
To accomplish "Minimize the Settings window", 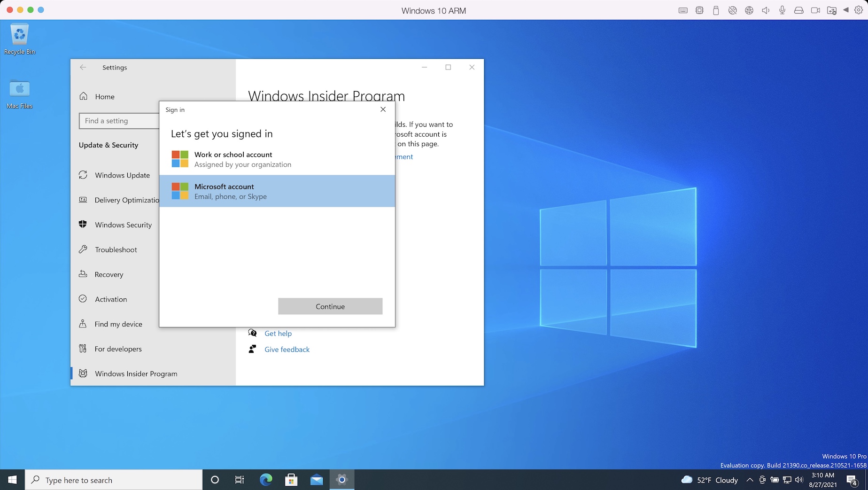I will click(x=424, y=67).
